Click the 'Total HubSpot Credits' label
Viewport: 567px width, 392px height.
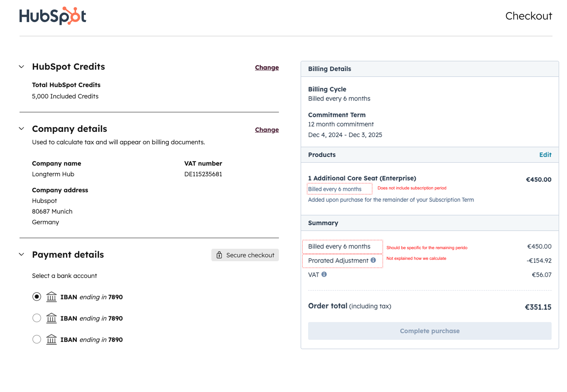point(66,85)
